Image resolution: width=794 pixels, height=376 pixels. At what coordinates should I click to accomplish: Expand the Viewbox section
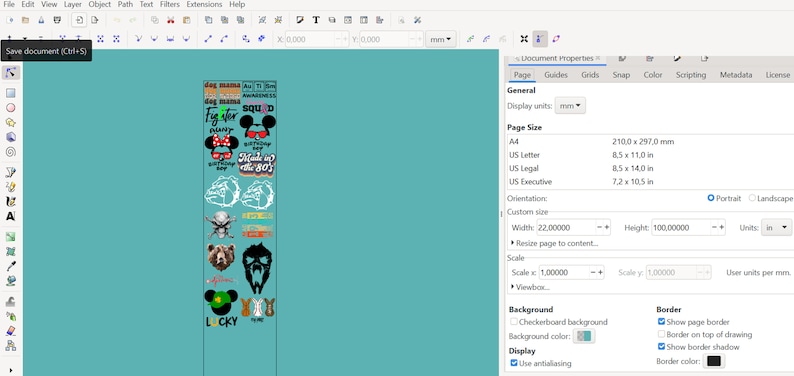530,287
